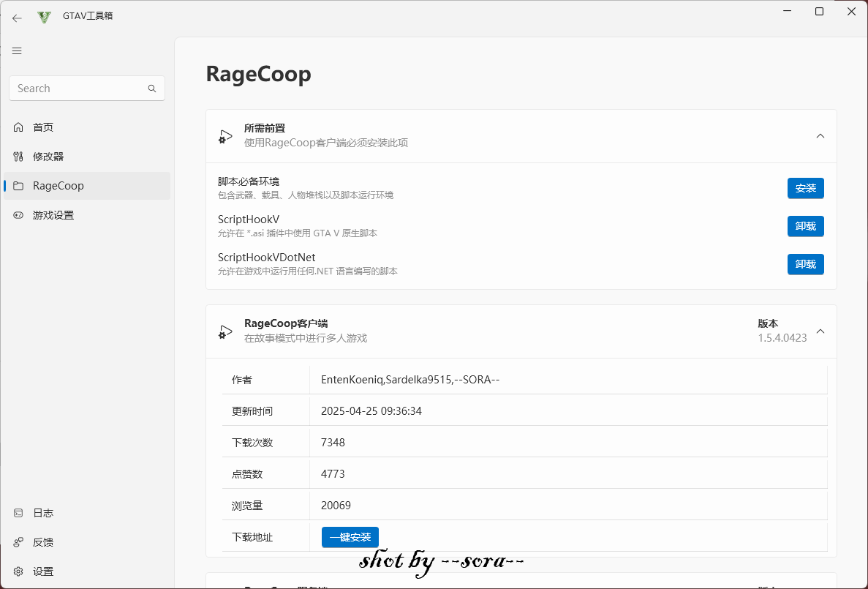868x589 pixels.
Task: Click the update time 2025-04-25 09:36:34
Action: [371, 411]
